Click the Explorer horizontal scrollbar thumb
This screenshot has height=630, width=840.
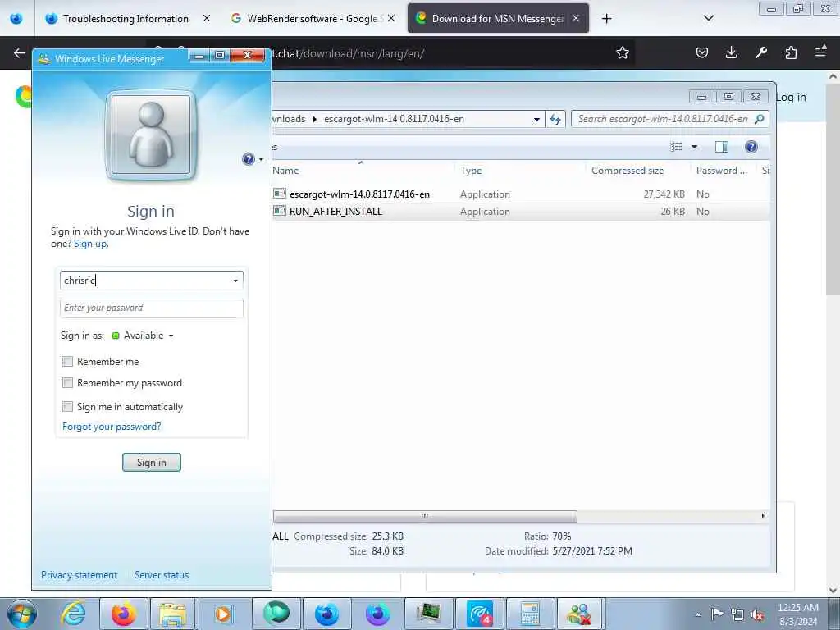tap(425, 516)
